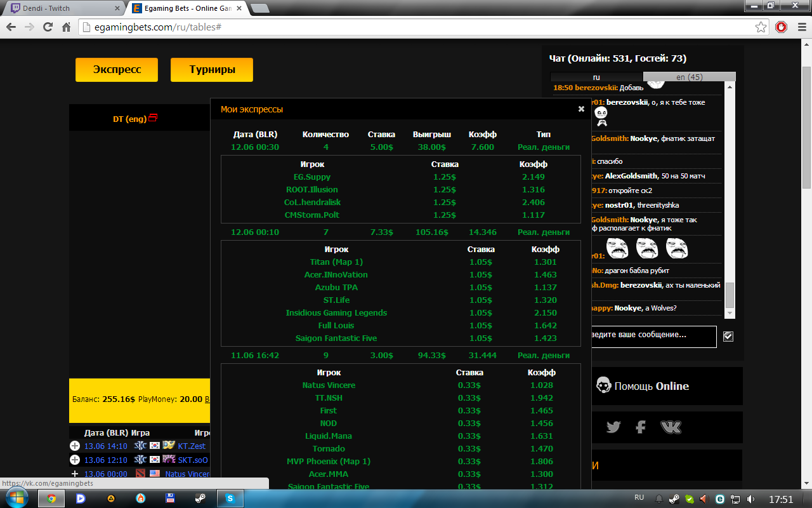This screenshot has width=812, height=508.
Task: Select the 12.06 00:30 express bet row
Action: [x=400, y=147]
